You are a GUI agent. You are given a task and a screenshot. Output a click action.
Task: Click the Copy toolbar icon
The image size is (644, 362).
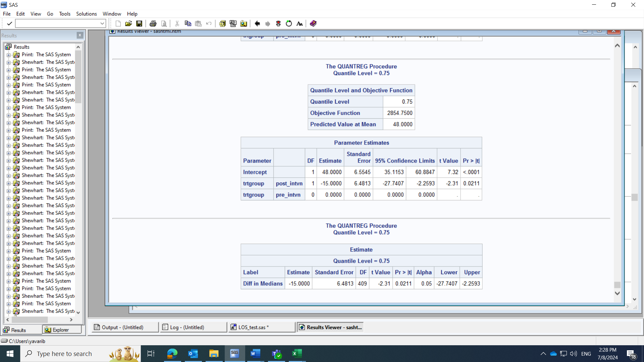(x=188, y=23)
